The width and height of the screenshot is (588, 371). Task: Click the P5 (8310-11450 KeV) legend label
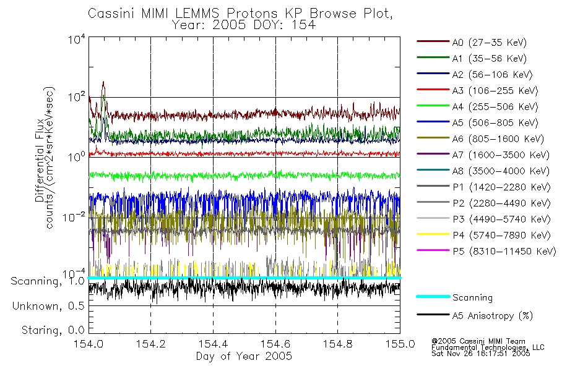(504, 252)
